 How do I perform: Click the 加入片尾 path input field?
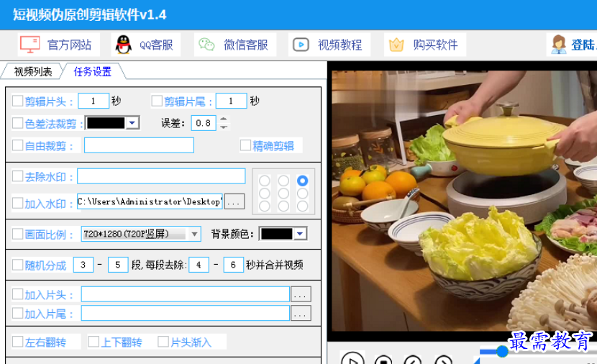click(x=186, y=314)
